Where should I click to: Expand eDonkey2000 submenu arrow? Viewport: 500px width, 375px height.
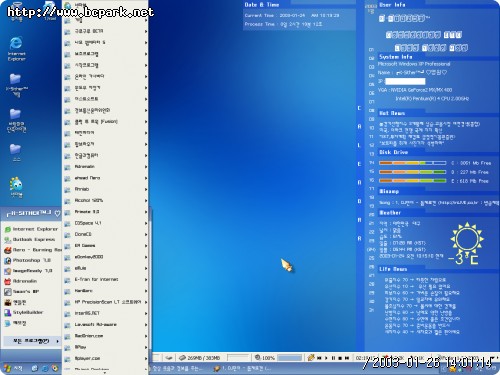tap(146, 257)
